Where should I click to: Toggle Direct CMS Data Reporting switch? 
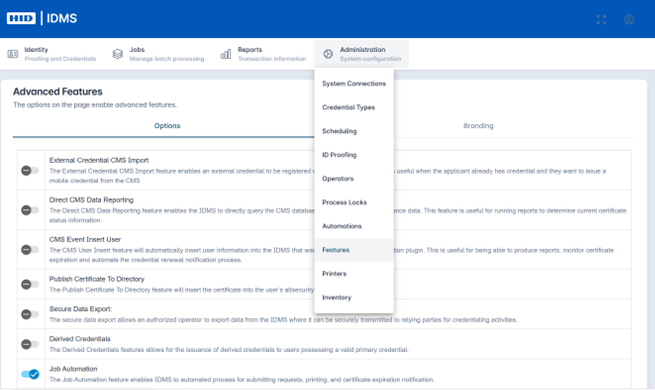pos(30,210)
